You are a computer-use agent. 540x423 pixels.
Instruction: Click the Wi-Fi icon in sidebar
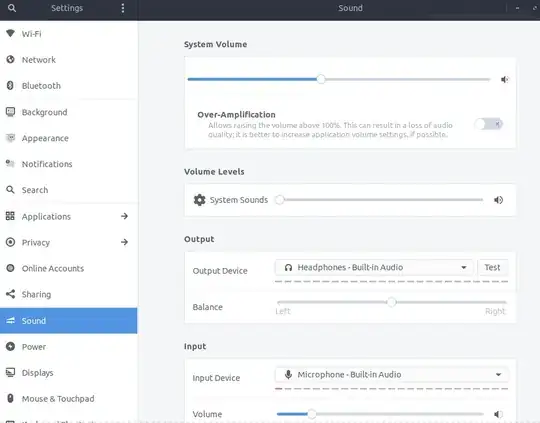tap(10, 33)
